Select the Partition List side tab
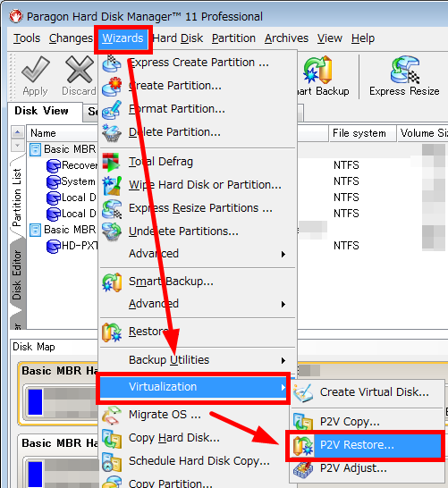This screenshot has height=488, width=448. coord(17,197)
